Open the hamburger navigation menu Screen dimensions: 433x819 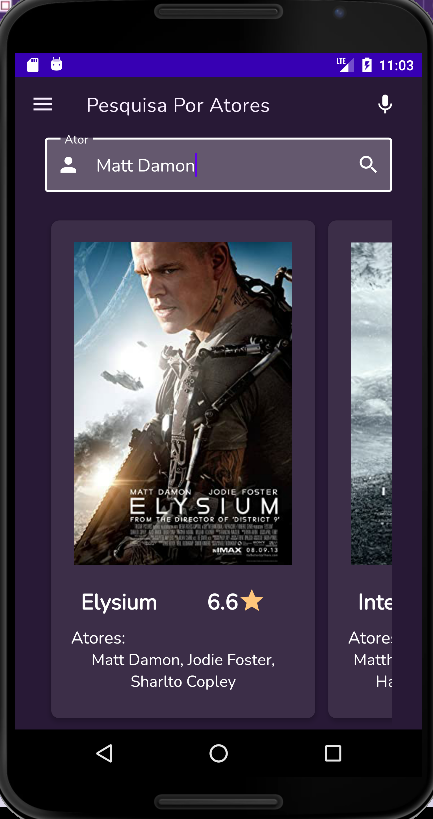(x=43, y=104)
